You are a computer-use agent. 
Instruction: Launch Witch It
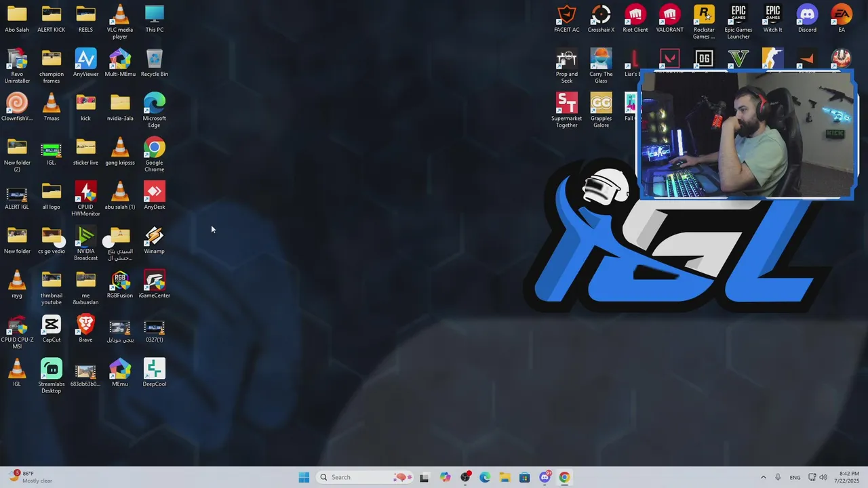point(773,19)
